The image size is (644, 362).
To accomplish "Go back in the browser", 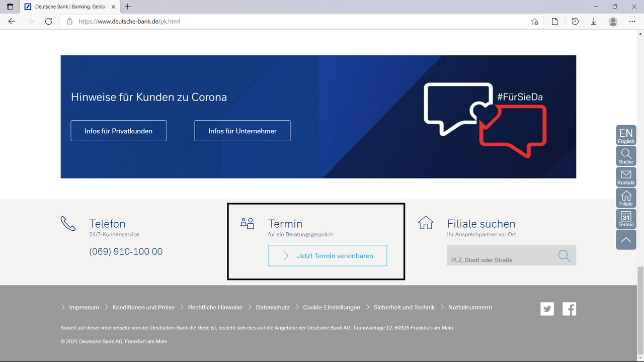I will (x=12, y=22).
